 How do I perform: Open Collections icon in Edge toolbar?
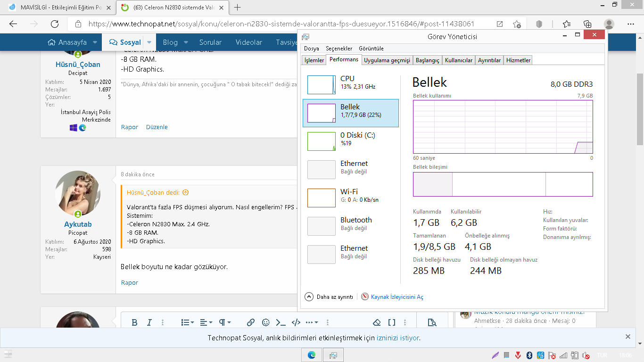(587, 24)
